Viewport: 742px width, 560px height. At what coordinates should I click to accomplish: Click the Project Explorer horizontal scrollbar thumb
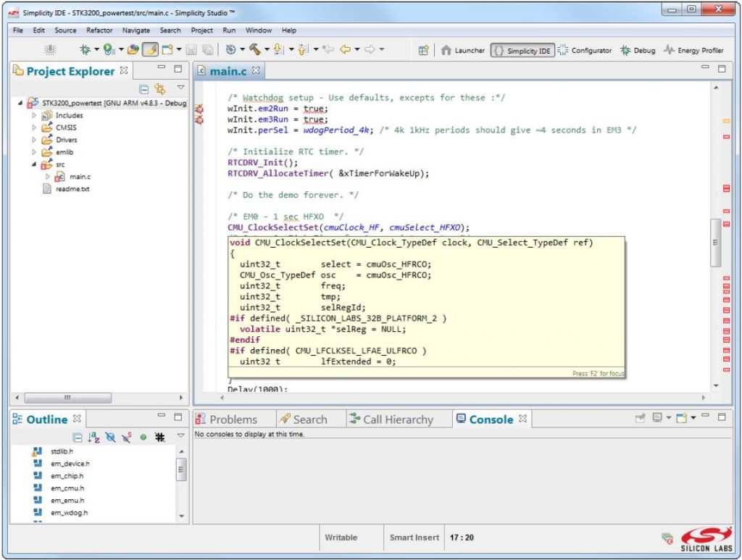coord(67,398)
